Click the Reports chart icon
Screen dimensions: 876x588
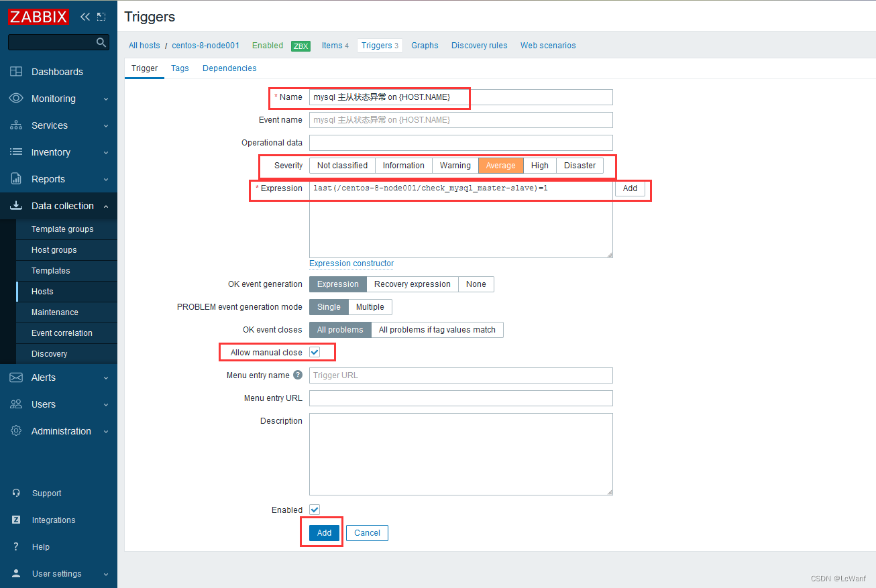(x=16, y=179)
